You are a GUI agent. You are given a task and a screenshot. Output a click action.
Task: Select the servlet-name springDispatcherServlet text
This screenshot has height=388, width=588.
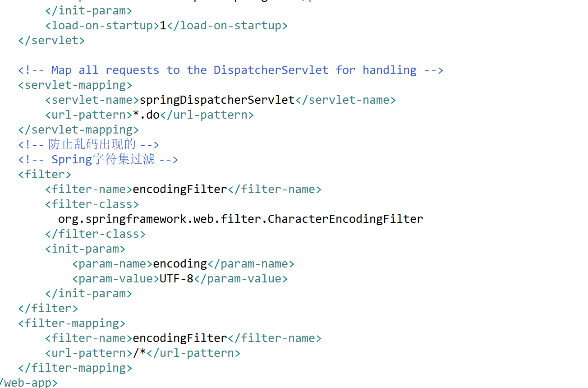coord(217,100)
